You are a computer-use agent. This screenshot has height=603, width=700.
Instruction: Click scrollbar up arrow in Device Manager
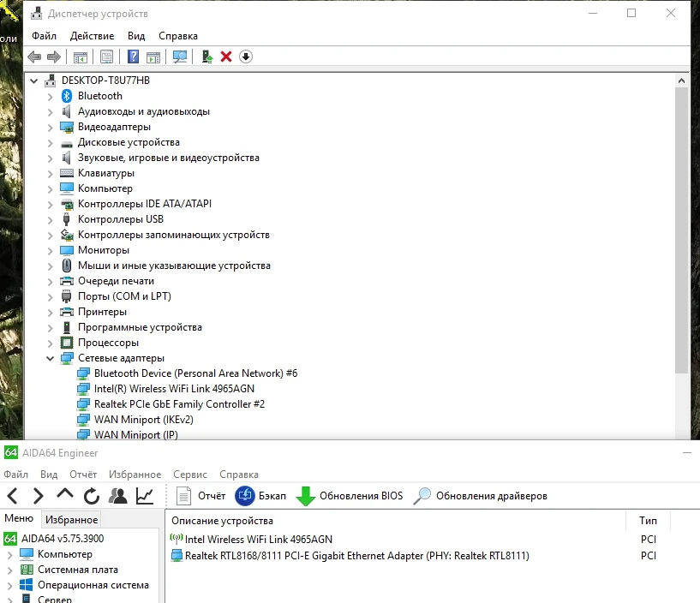tap(681, 81)
